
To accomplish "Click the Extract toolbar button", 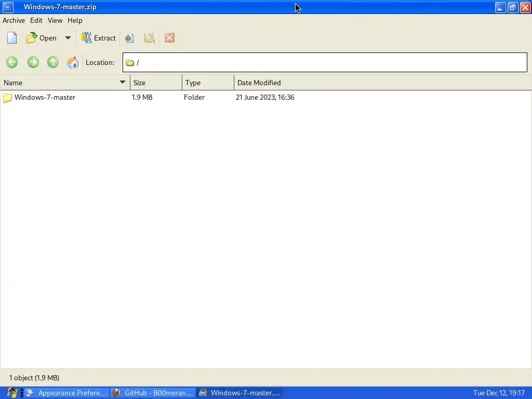I will [98, 38].
